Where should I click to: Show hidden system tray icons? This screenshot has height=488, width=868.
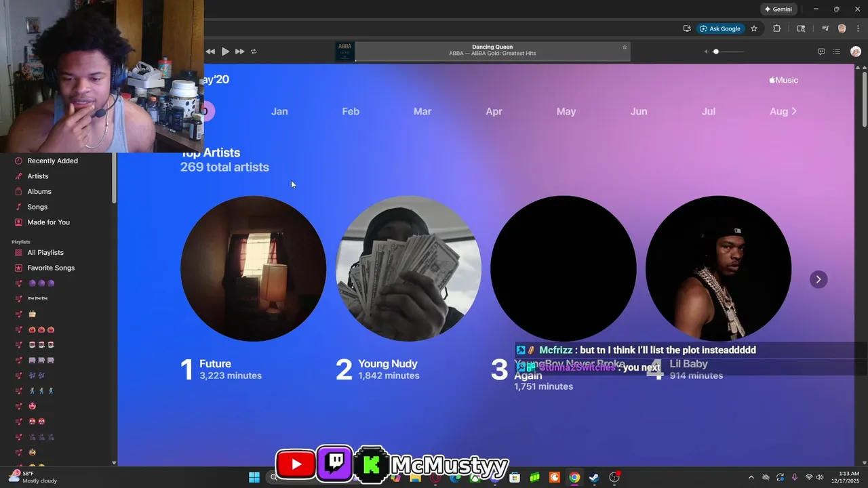tap(751, 477)
